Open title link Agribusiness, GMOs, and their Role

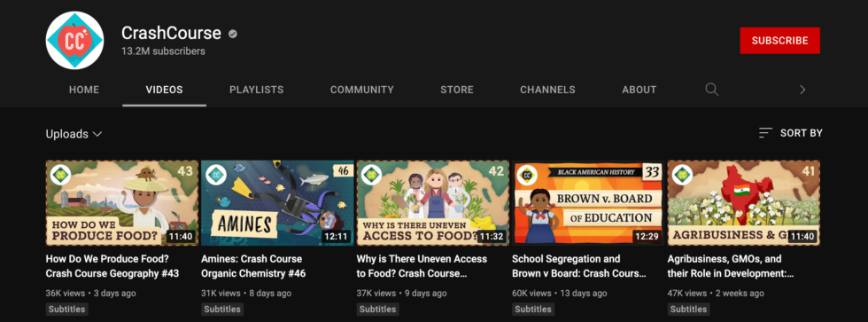[x=731, y=266]
